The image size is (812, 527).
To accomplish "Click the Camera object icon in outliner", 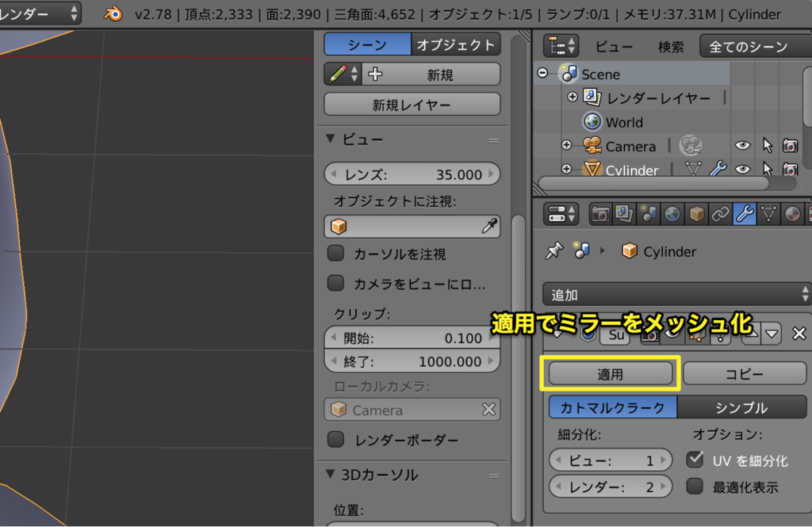I will [x=592, y=146].
